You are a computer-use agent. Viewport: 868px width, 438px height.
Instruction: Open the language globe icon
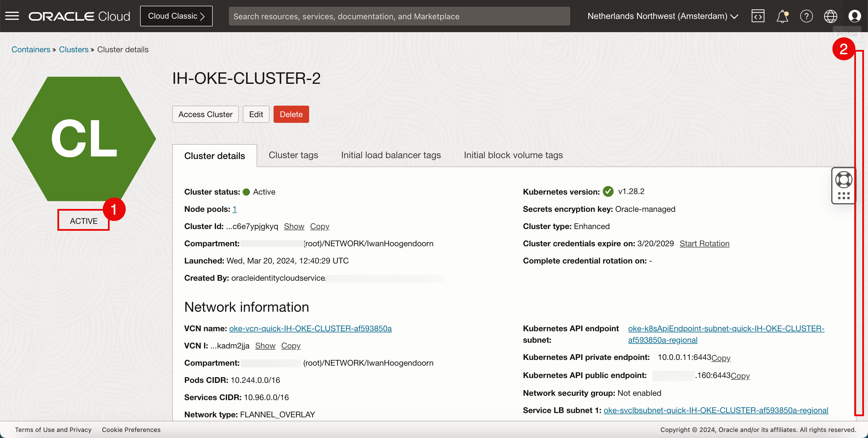coord(830,16)
